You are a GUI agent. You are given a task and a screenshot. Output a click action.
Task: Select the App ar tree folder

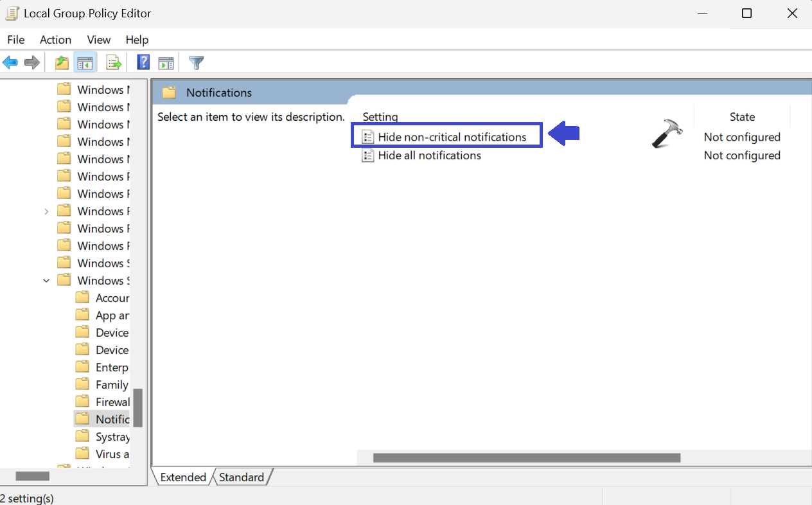112,315
